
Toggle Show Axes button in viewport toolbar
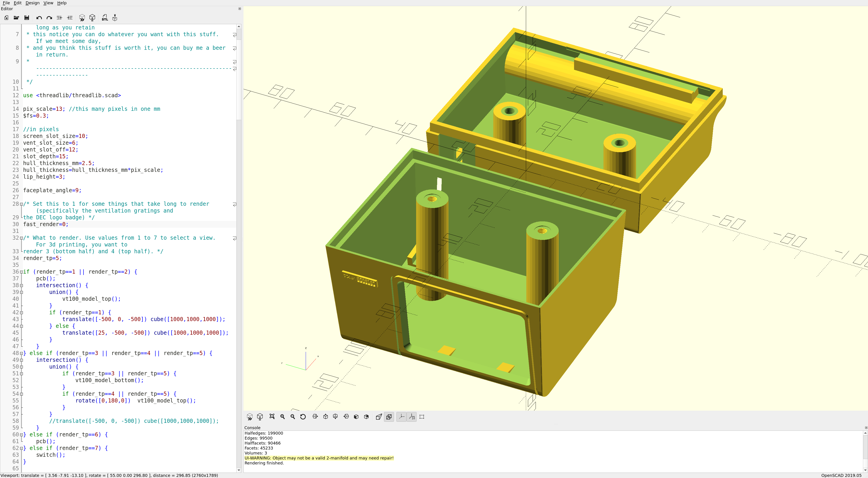pos(401,417)
